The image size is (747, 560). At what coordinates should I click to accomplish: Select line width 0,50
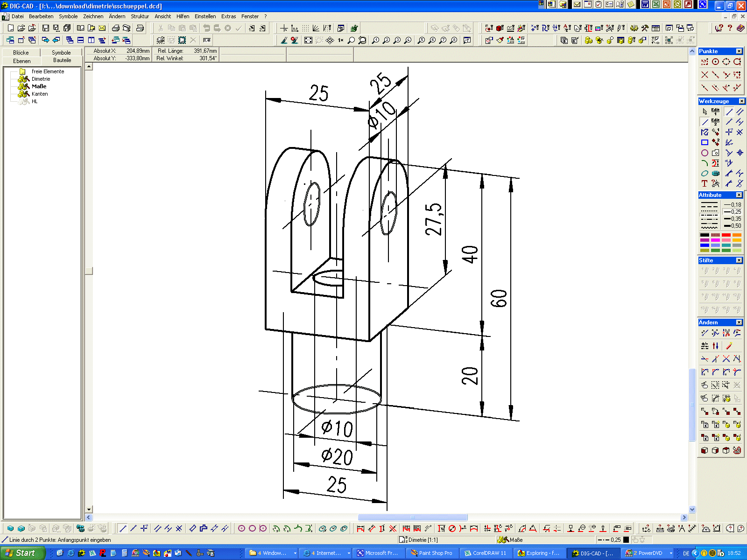pos(733,226)
